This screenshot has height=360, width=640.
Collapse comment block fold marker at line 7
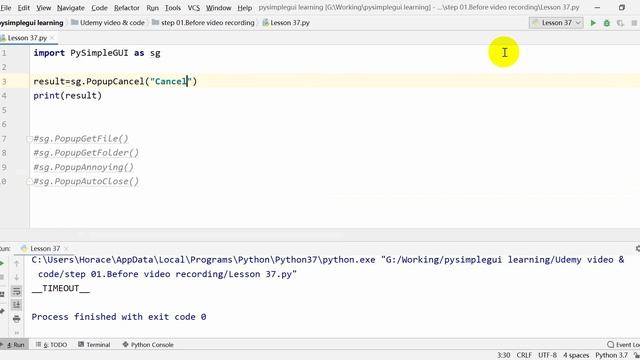pyautogui.click(x=29, y=139)
